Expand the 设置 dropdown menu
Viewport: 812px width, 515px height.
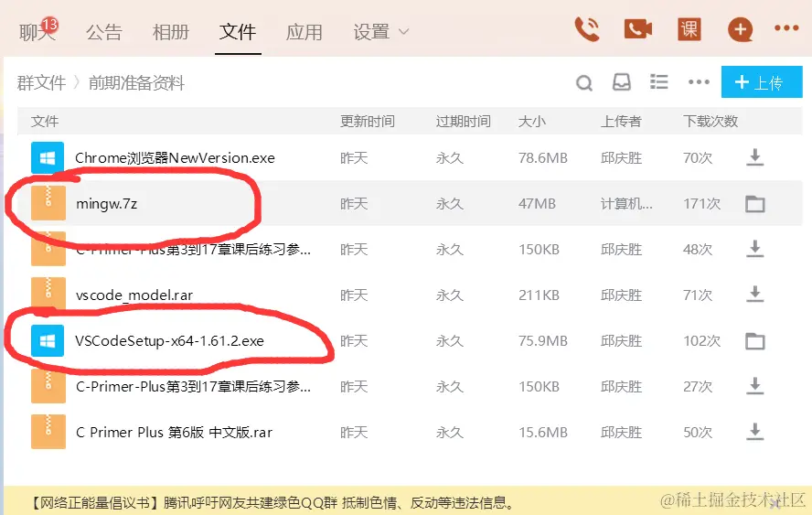click(x=381, y=32)
